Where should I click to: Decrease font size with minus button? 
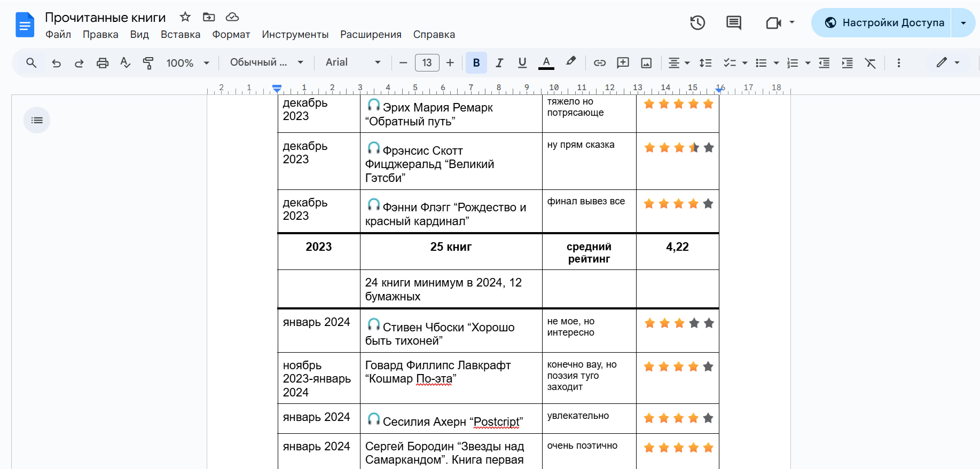pos(403,63)
